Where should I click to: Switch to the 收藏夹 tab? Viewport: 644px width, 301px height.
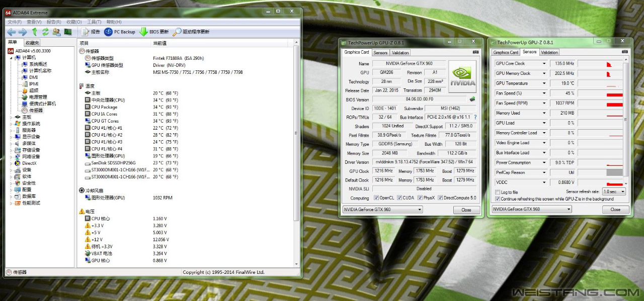pyautogui.click(x=32, y=43)
